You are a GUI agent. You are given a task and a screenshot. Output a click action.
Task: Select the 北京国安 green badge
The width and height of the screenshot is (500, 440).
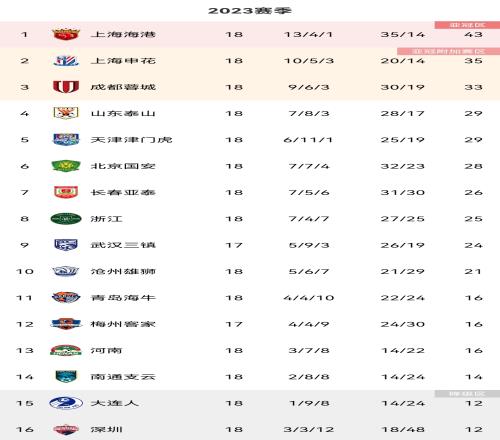point(66,166)
